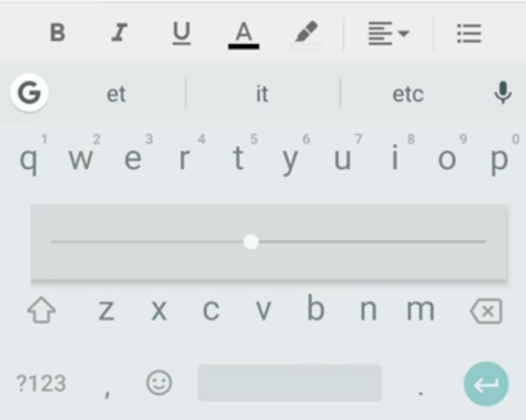Choose the "it" word suggestion
Viewport: 526px width, 420px height.
tap(262, 93)
